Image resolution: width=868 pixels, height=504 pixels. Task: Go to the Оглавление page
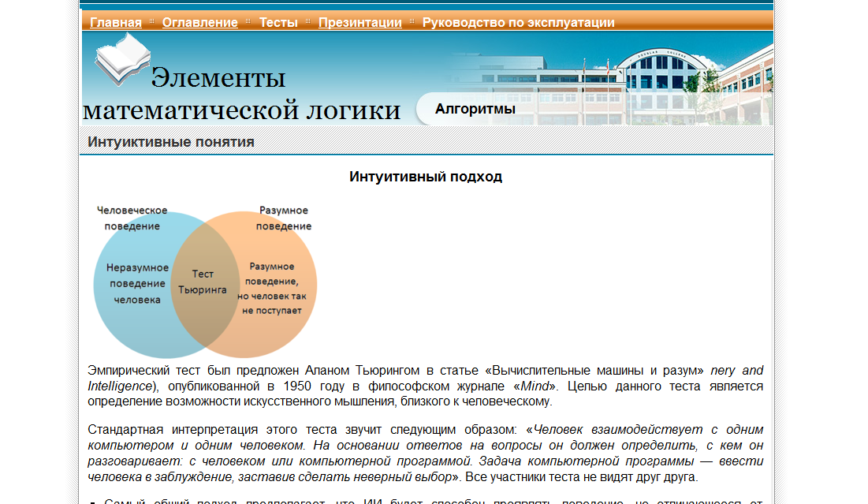pyautogui.click(x=199, y=22)
